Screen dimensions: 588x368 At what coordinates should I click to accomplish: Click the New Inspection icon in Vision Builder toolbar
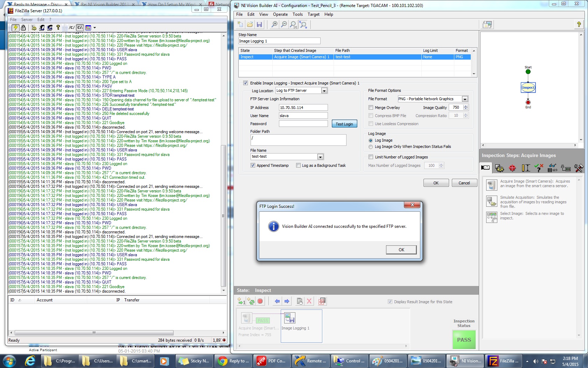coord(240,24)
